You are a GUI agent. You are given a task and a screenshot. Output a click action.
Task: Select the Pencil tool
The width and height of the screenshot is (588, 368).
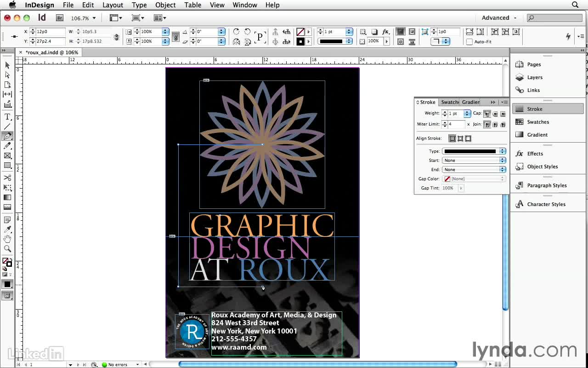[7, 146]
